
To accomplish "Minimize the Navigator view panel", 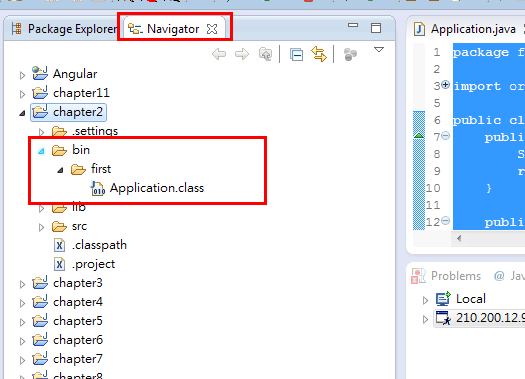I will click(353, 25).
